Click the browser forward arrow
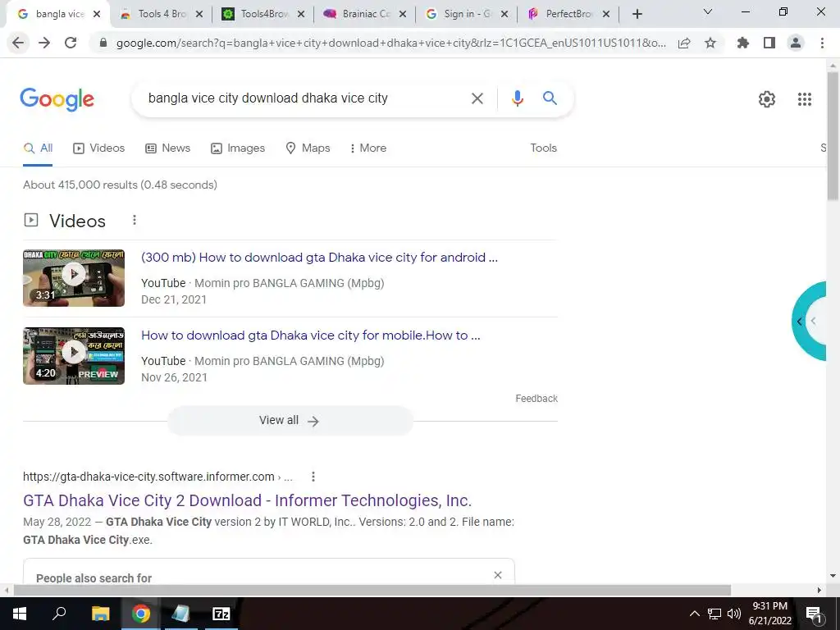Viewport: 840px width, 630px height. (44, 43)
